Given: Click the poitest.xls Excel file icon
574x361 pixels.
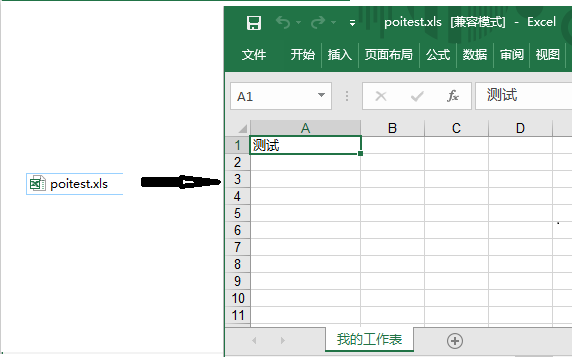Looking at the screenshot, I should [37, 183].
